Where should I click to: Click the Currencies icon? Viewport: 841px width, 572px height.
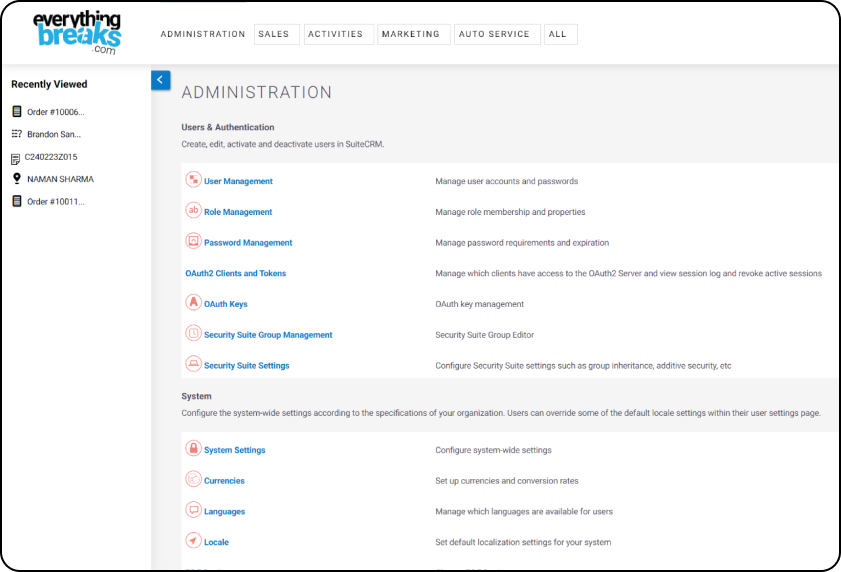coord(193,479)
